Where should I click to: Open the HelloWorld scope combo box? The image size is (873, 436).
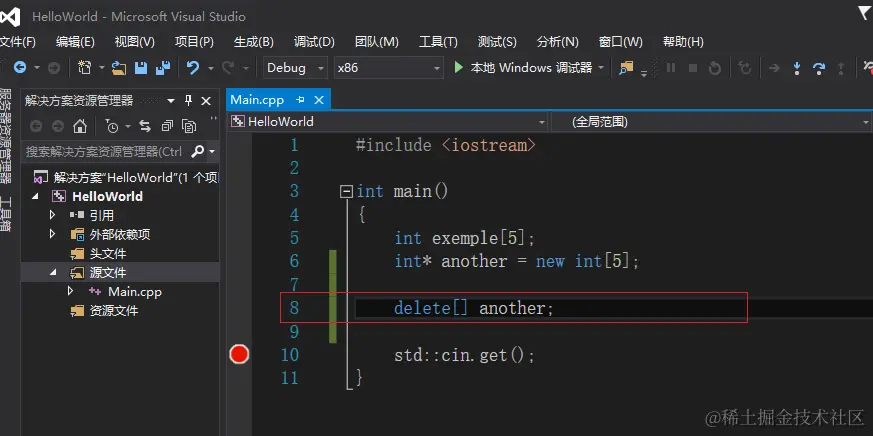coord(388,121)
